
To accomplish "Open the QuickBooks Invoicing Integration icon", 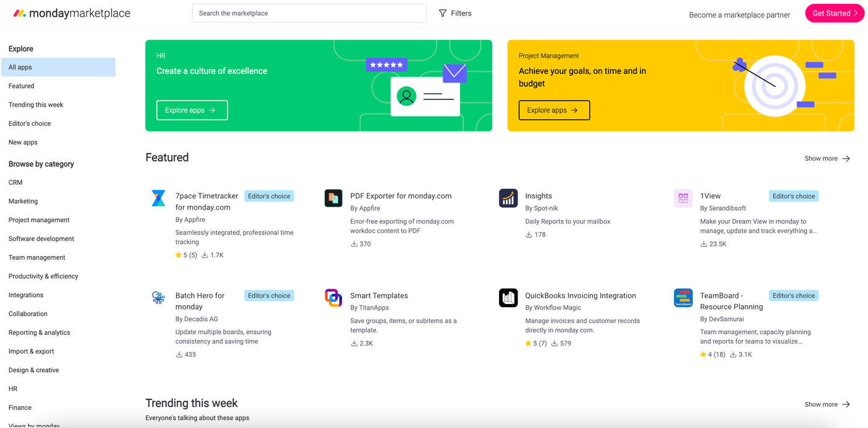I will 508,298.
